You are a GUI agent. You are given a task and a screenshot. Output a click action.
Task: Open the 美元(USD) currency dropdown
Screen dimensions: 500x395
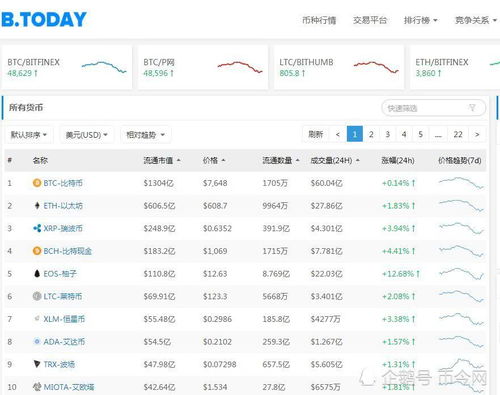[x=87, y=135]
